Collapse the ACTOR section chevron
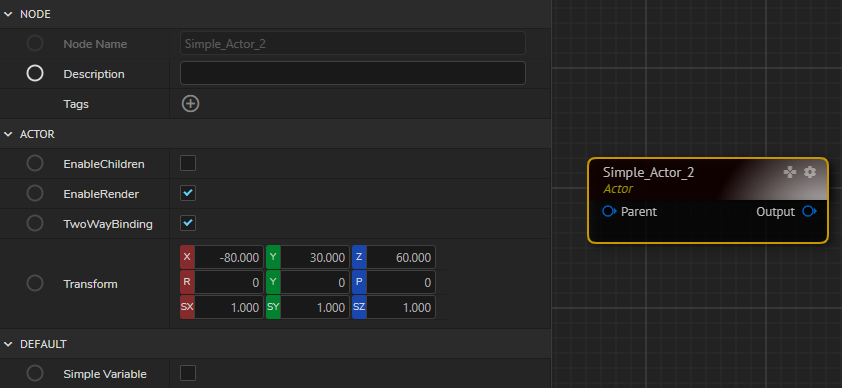The image size is (842, 388). 8,135
